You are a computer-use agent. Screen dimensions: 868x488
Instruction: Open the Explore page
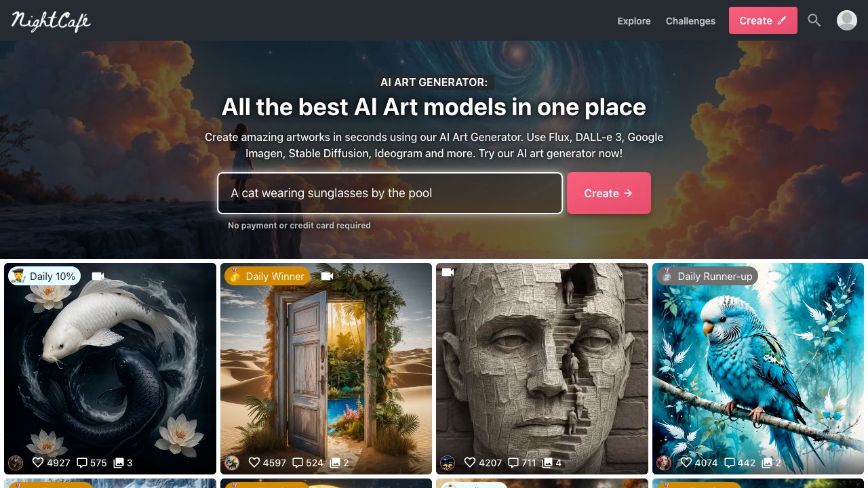point(634,21)
